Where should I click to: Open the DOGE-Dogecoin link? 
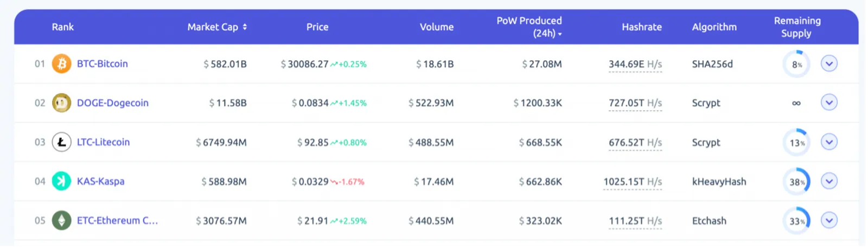tap(113, 103)
